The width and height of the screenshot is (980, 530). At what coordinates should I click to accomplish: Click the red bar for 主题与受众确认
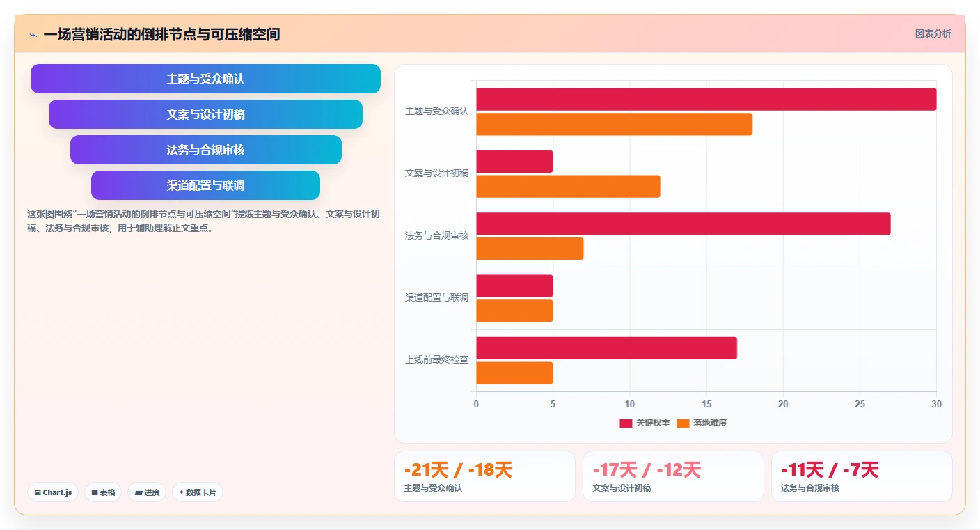click(706, 99)
